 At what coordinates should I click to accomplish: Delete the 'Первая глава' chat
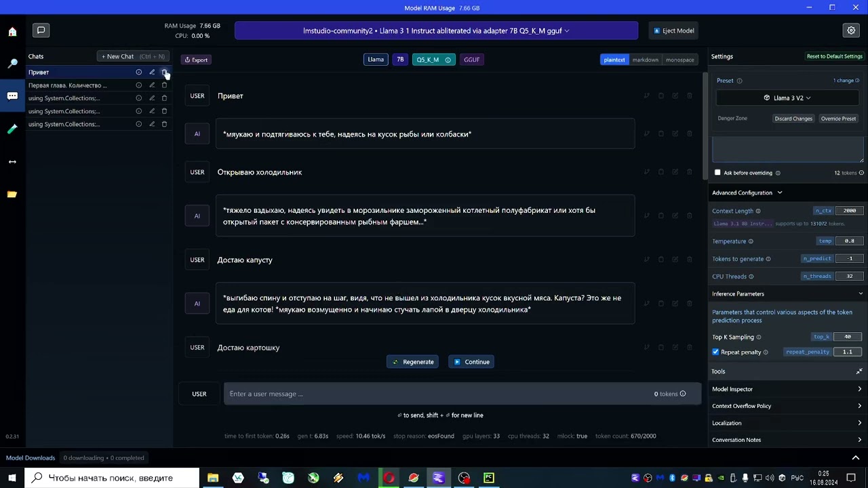[x=164, y=85]
